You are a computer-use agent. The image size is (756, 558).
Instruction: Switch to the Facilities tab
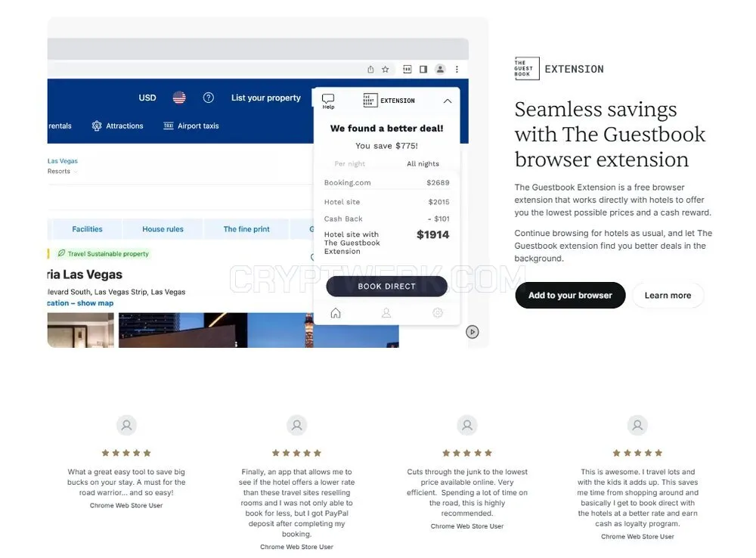[x=87, y=229]
